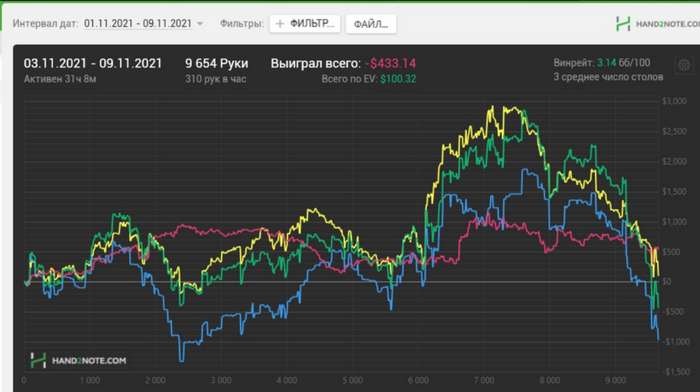Click the Hand2Note logo at top right
Image resolution: width=700 pixels, height=392 pixels.
click(x=657, y=24)
